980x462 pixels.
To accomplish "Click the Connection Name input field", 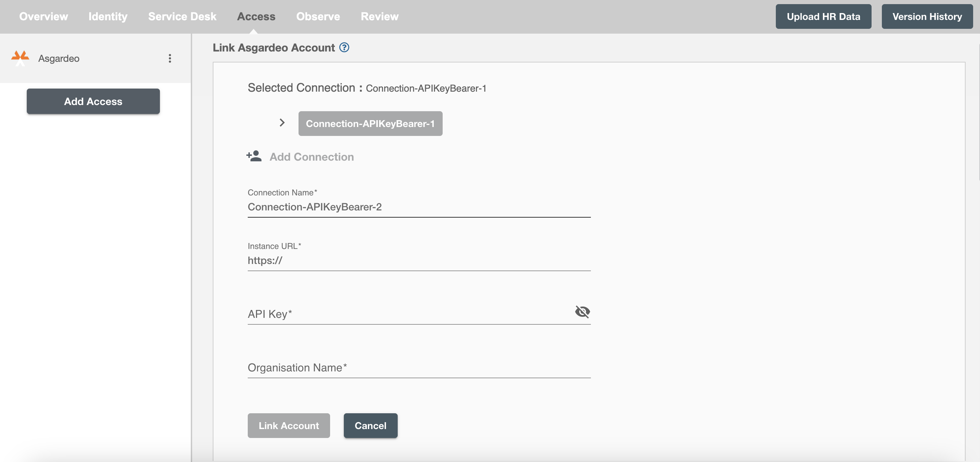I will 419,206.
